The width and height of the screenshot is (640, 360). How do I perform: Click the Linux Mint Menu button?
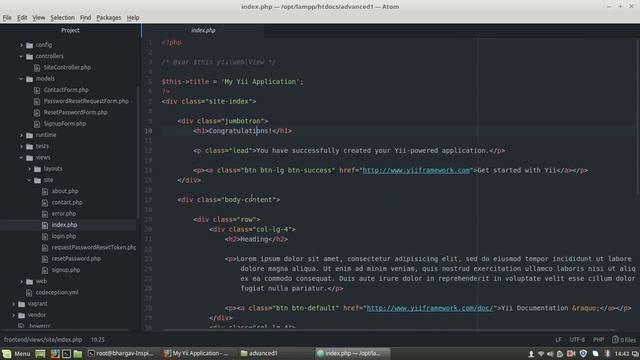(x=16, y=353)
